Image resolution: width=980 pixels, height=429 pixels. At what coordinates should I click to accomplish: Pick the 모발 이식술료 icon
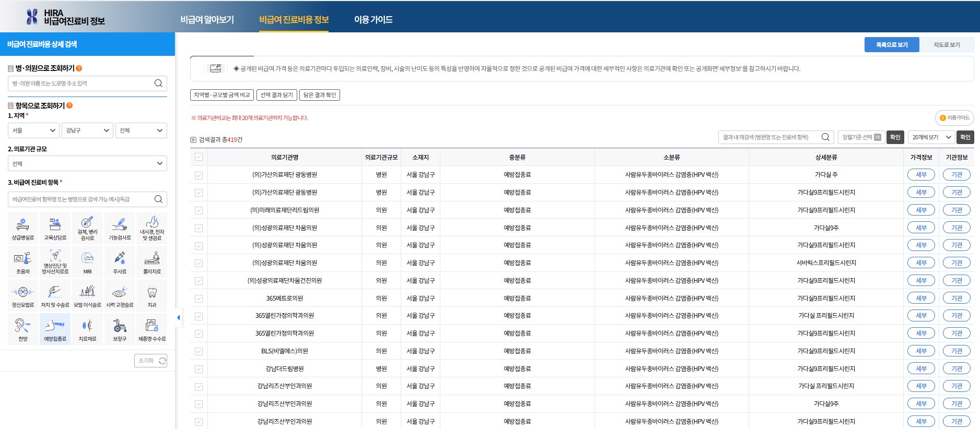pos(87,295)
